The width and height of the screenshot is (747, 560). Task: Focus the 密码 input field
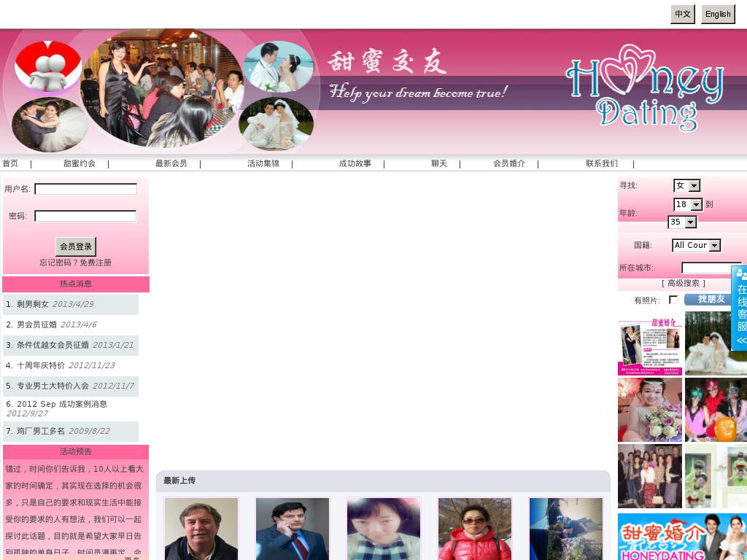tap(86, 216)
